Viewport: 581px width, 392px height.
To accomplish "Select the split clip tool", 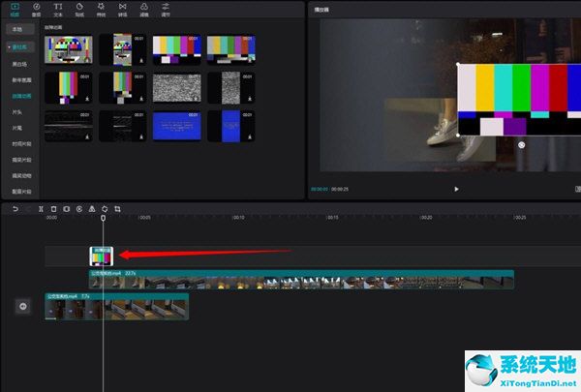I will (x=40, y=208).
